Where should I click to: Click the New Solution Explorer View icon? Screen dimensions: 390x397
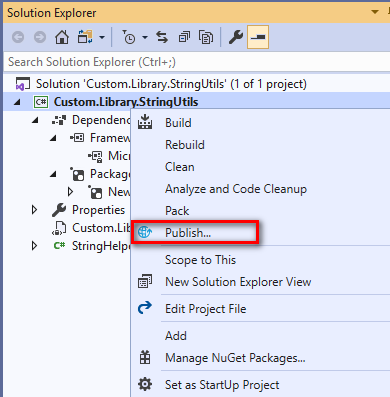pos(145,281)
